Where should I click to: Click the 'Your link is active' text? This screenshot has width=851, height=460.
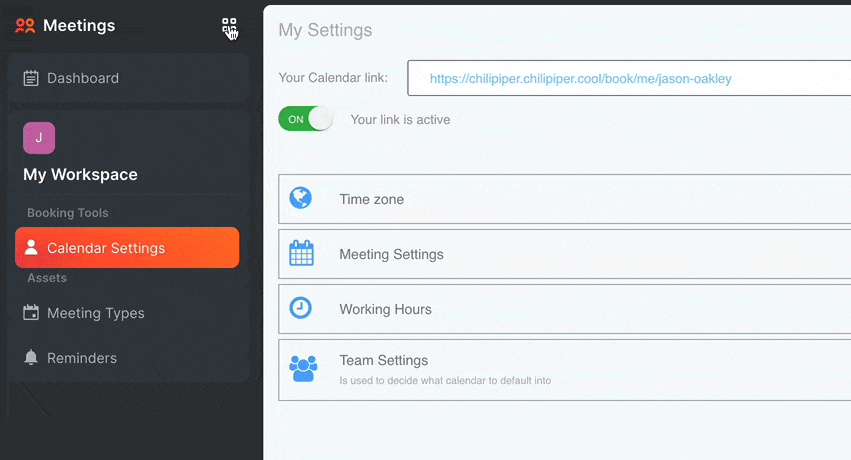(401, 119)
